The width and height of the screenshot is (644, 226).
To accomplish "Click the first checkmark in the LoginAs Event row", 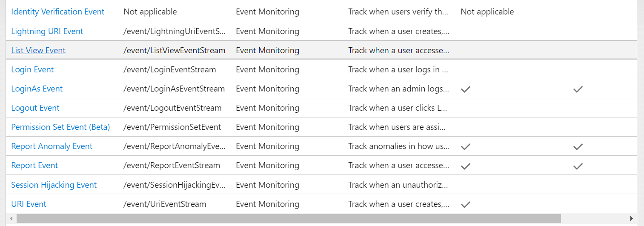I will pyautogui.click(x=466, y=89).
